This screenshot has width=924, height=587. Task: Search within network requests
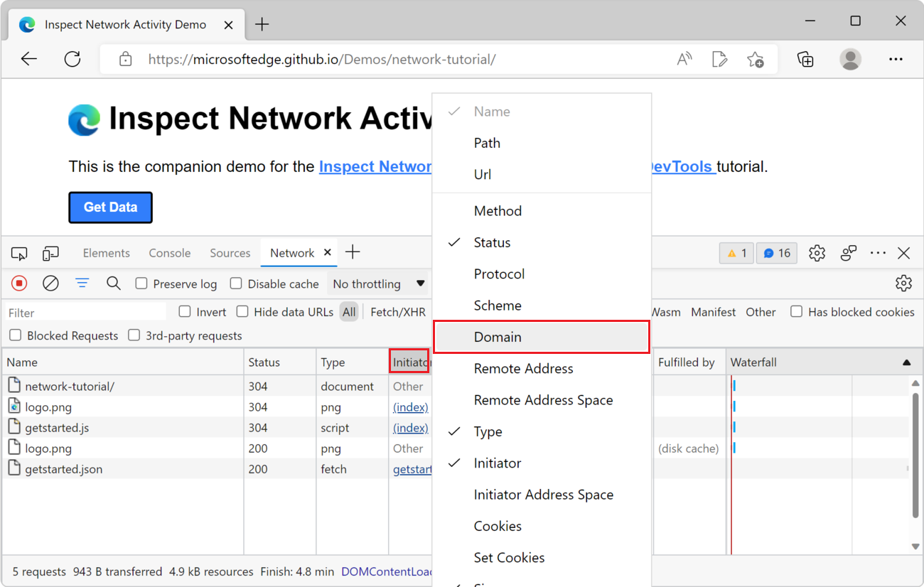point(114,283)
